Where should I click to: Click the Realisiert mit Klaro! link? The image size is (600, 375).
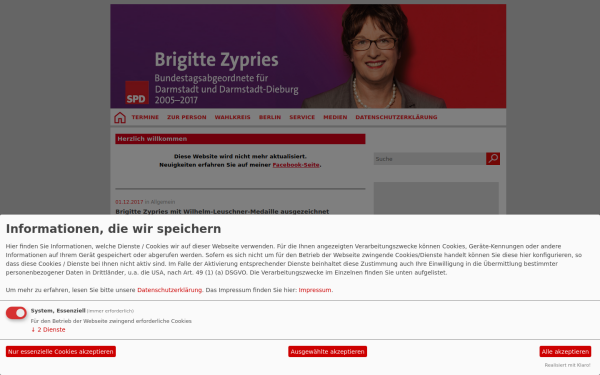tap(567, 365)
